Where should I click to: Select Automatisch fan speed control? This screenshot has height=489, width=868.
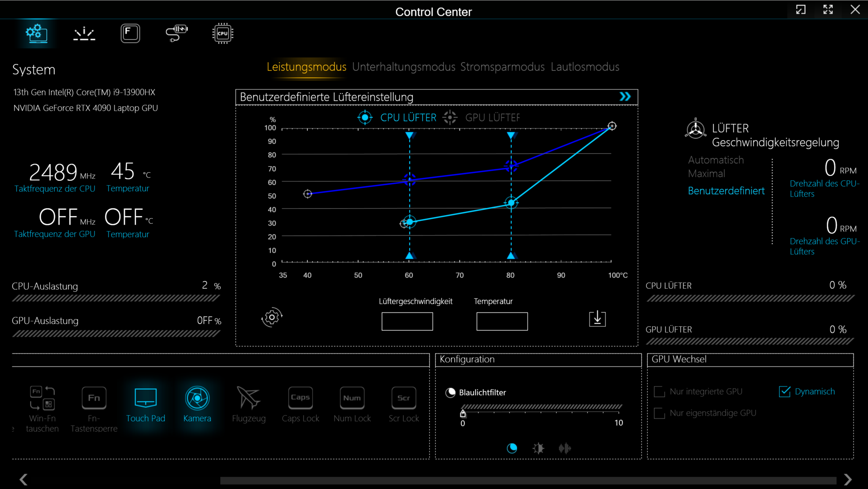[x=716, y=160]
